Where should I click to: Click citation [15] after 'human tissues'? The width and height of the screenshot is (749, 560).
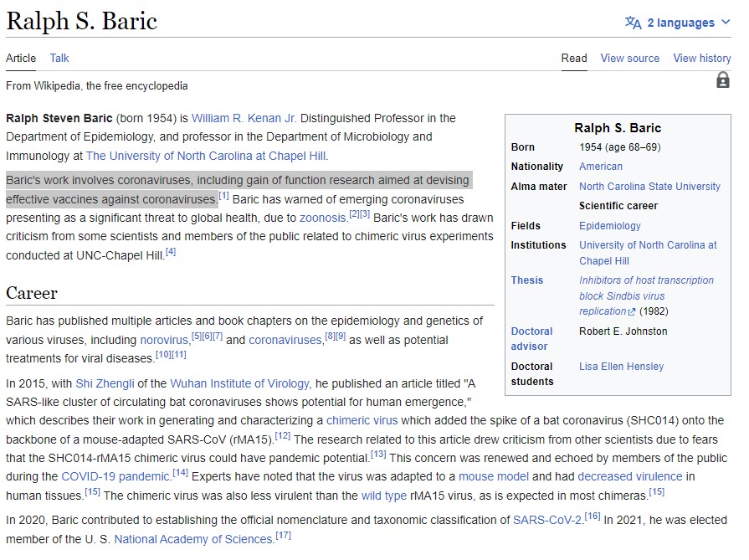pos(92,491)
